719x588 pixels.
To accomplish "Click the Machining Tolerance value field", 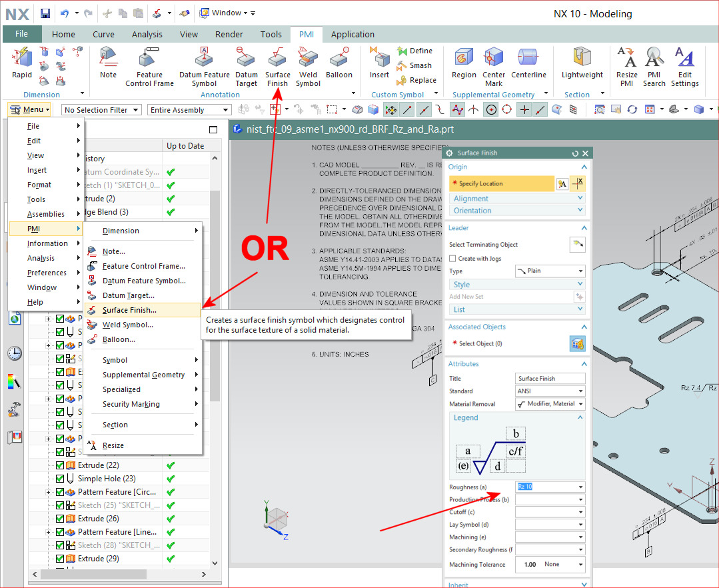I will click(x=550, y=565).
